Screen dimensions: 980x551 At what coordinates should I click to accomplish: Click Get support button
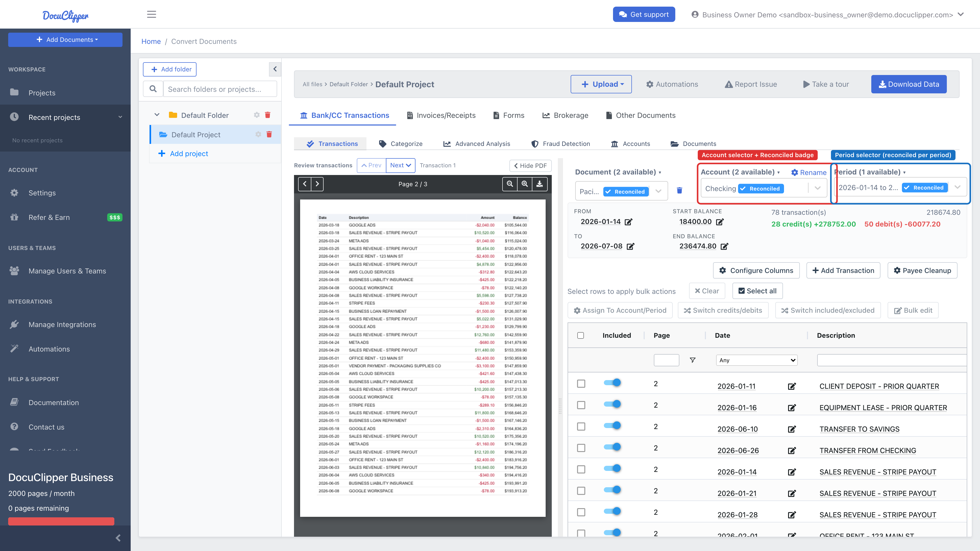point(644,15)
